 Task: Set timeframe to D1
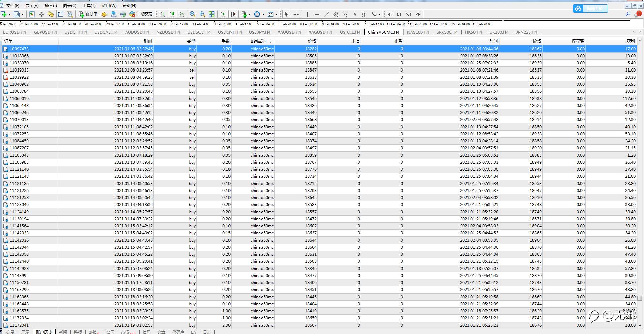click(x=399, y=14)
